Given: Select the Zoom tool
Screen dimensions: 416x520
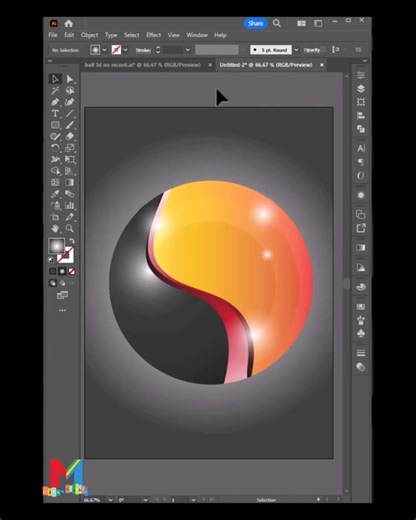Looking at the screenshot, I should pyautogui.click(x=69, y=228).
